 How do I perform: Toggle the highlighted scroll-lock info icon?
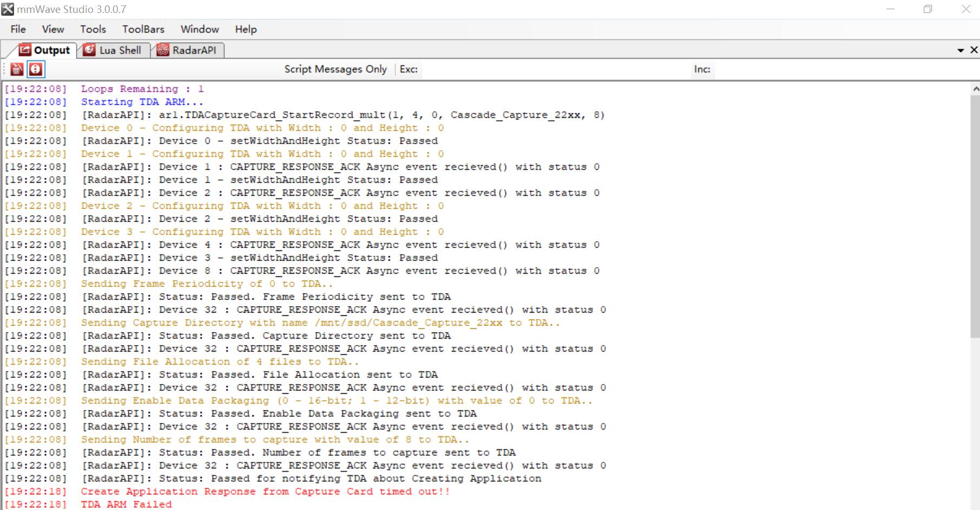point(36,69)
